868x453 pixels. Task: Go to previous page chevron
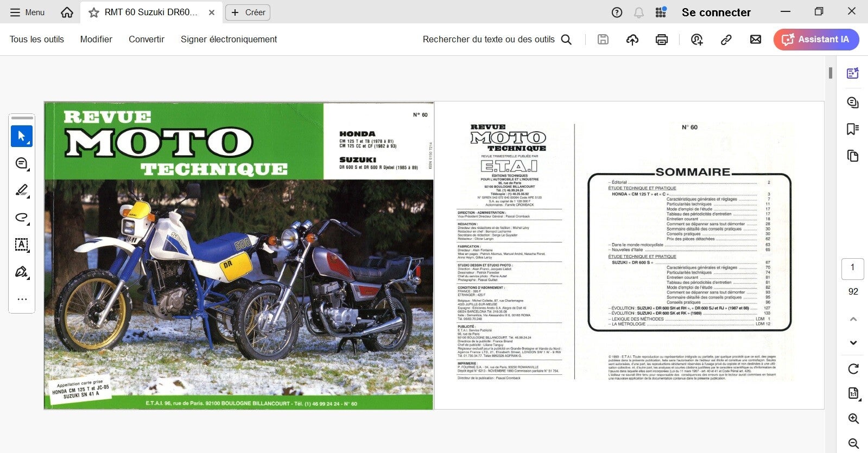853,319
